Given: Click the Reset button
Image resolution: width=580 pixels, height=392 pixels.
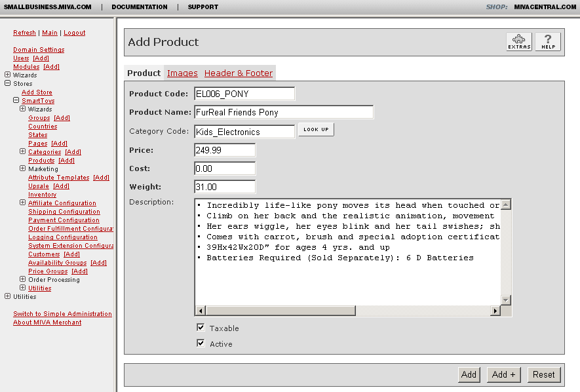Looking at the screenshot, I should 544,374.
